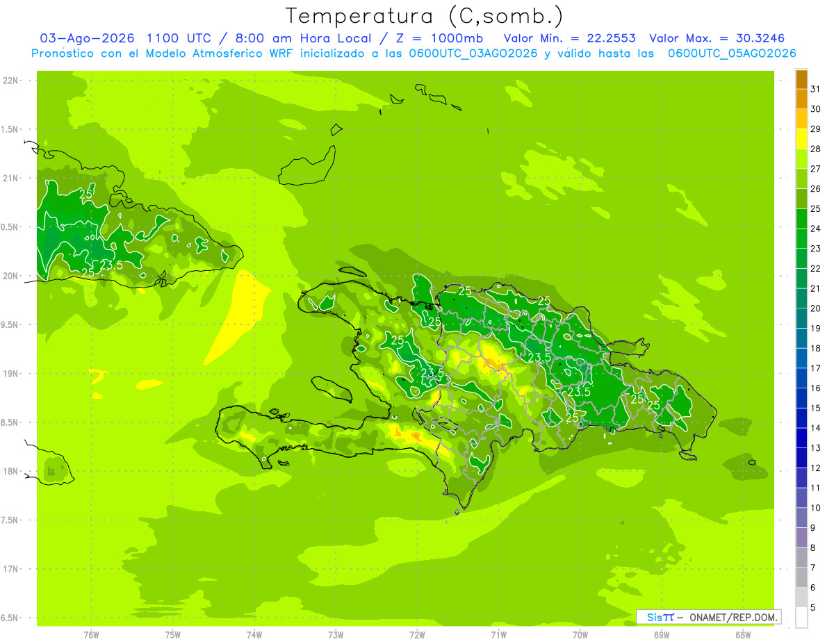Click the colorbar label "5"
The image size is (834, 644).
tap(813, 608)
